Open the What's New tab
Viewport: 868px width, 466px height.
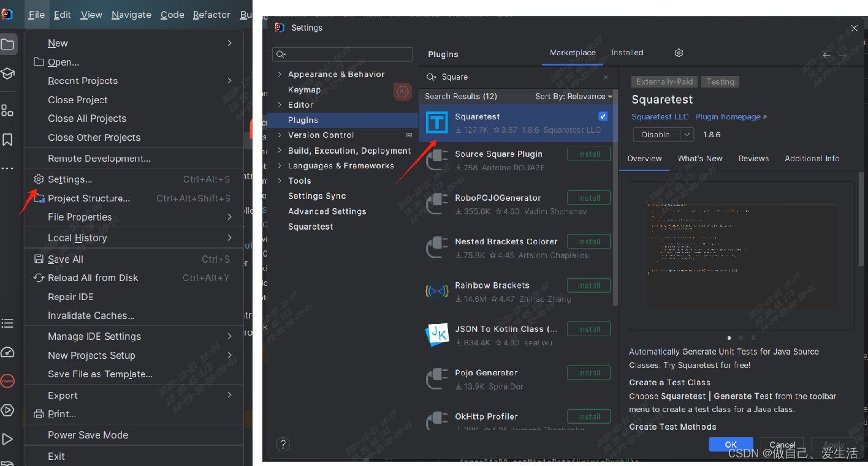point(700,159)
